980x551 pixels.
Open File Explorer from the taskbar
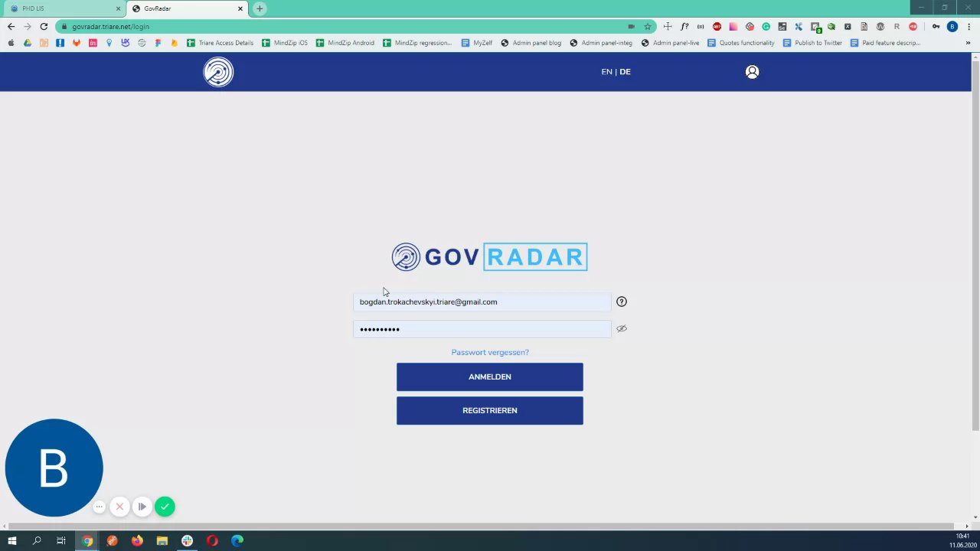point(162,541)
